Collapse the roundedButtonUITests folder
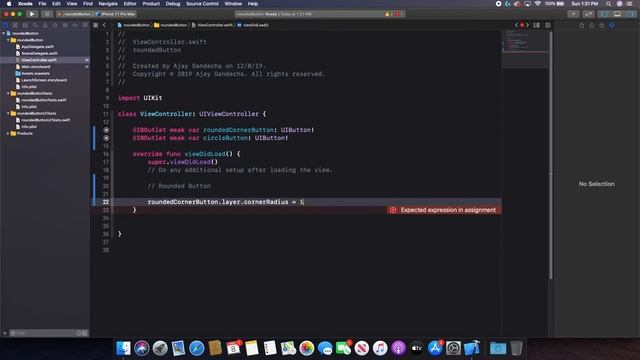This screenshot has width=640, height=360. 8,113
